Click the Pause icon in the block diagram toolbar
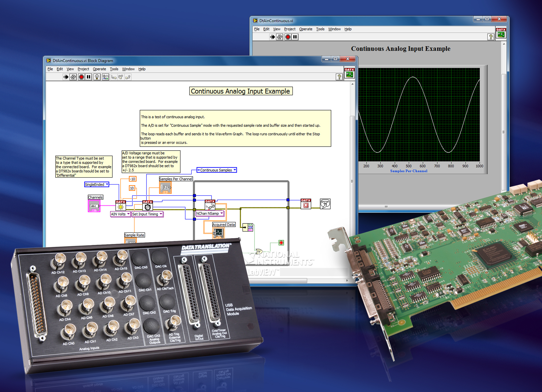The image size is (542, 392). pos(89,77)
